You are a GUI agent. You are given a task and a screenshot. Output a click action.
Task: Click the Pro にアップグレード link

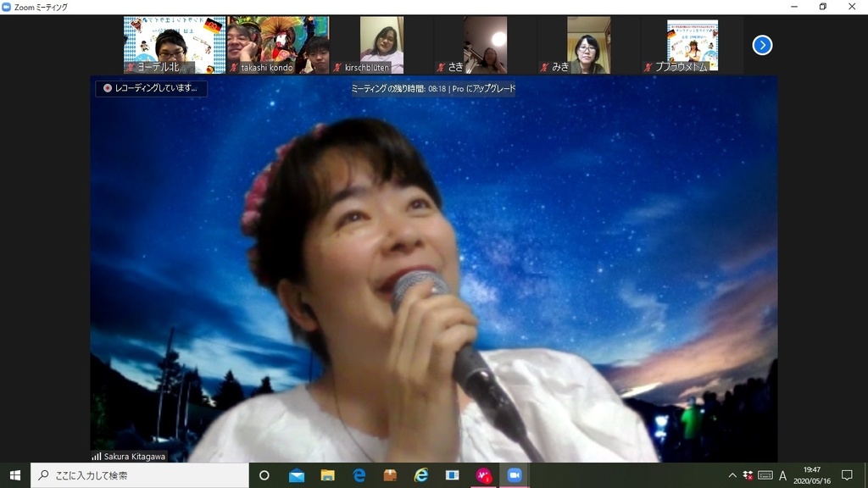[x=484, y=88]
